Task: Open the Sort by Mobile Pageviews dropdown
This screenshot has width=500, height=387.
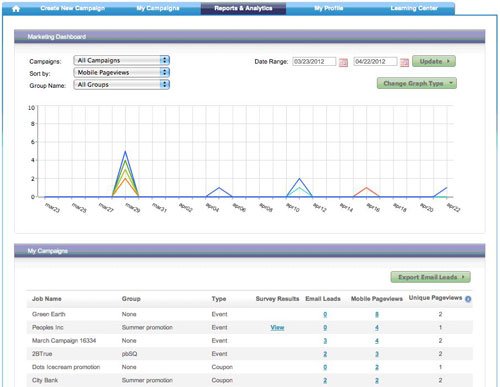Action: (x=122, y=72)
